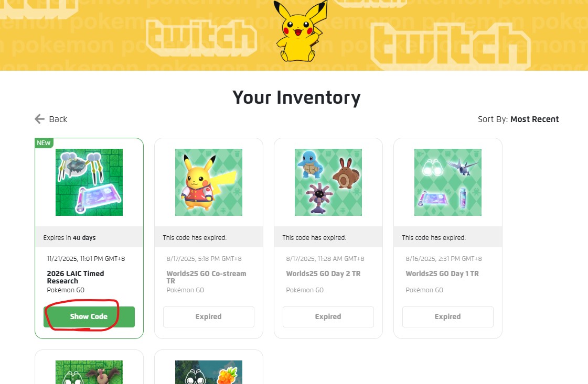The image size is (588, 384).
Task: Click the Twitch logo left of Pikachu
Action: click(x=201, y=38)
